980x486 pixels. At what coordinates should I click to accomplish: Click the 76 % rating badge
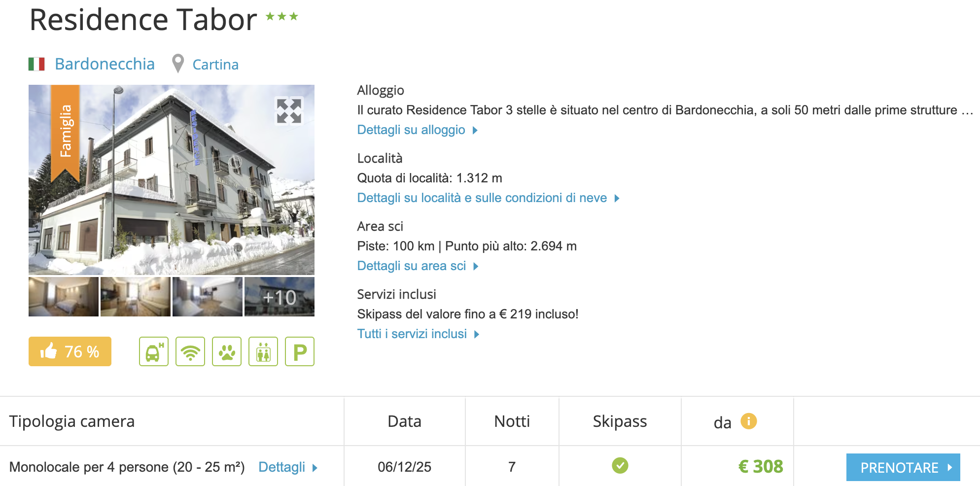click(70, 351)
